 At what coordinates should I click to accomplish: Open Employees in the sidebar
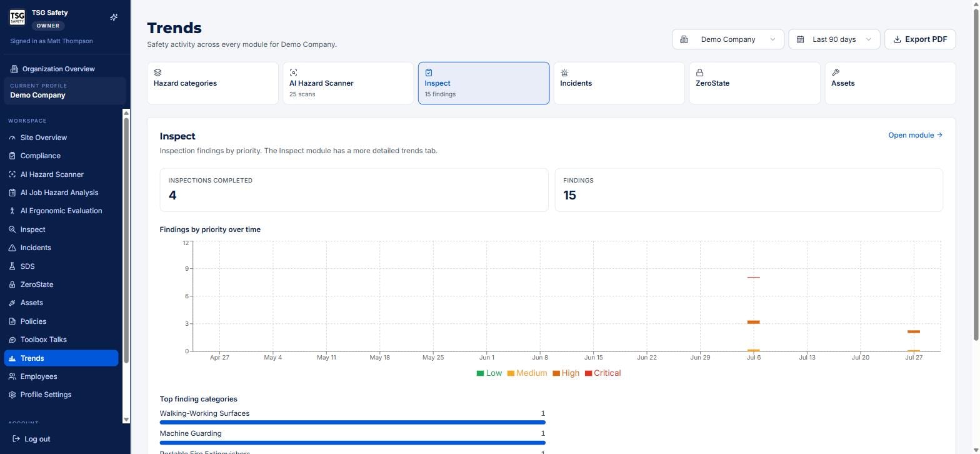coord(61,376)
